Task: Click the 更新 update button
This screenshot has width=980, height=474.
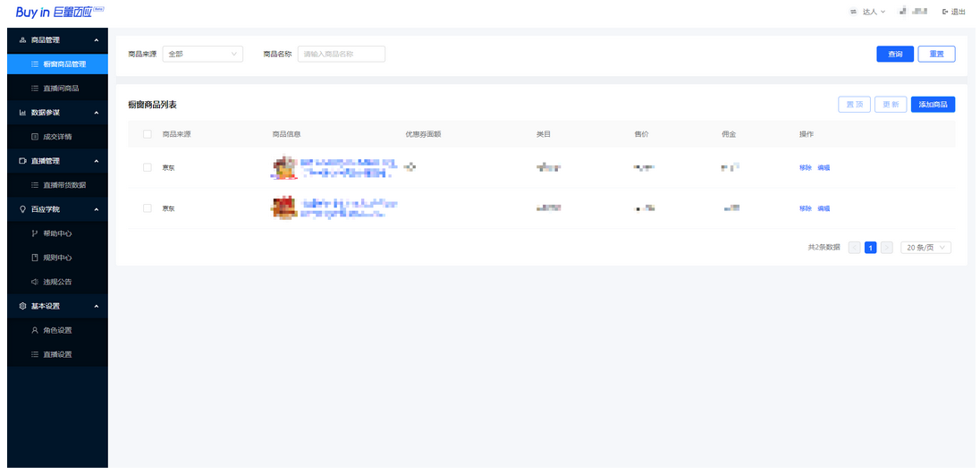Action: pyautogui.click(x=891, y=105)
